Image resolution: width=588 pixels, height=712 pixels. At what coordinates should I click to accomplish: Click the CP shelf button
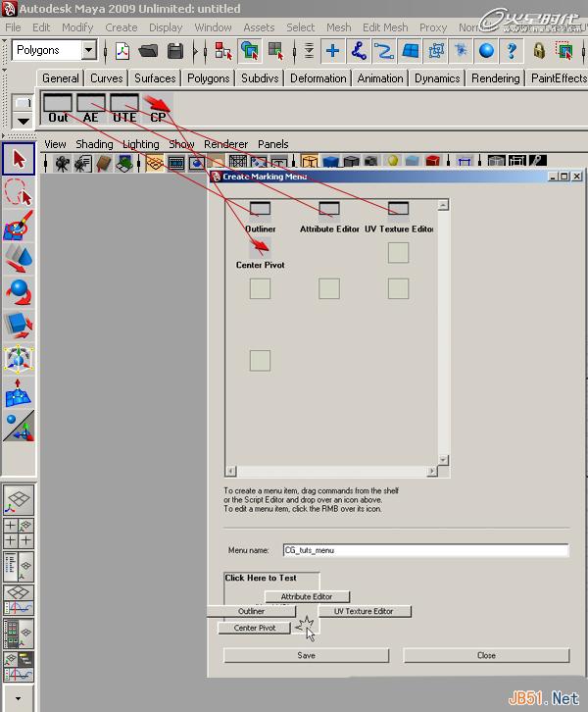[158, 109]
